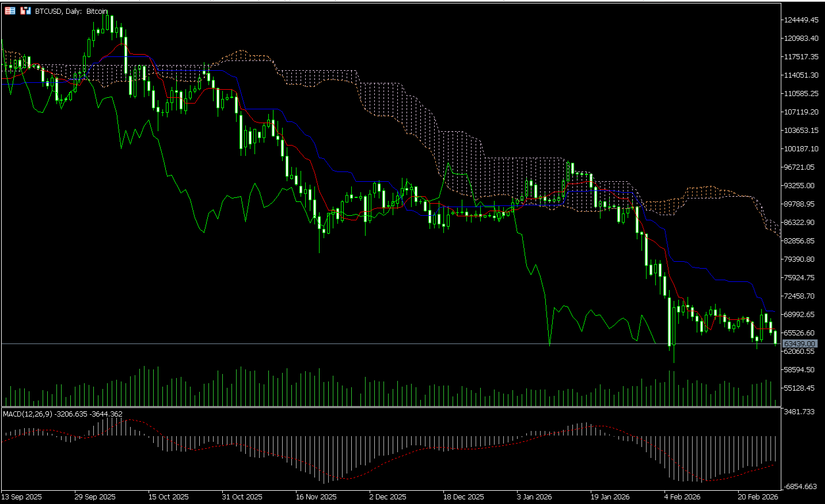The width and height of the screenshot is (825, 504).
Task: Click price level 68992.65 on the scale
Action: point(799,315)
